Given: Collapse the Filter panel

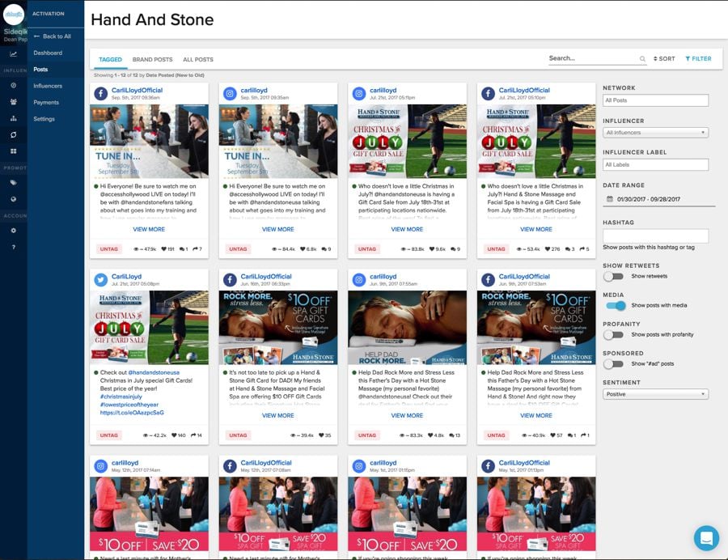Looking at the screenshot, I should pyautogui.click(x=698, y=59).
